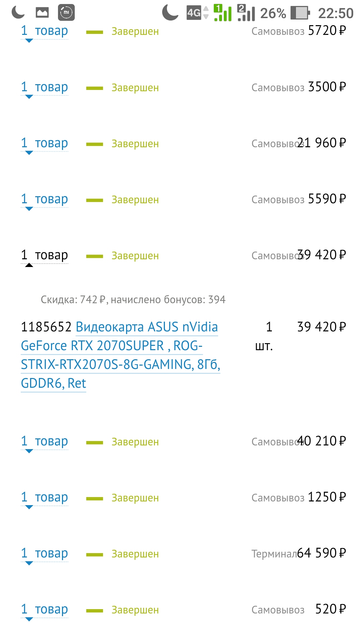Collapse the expanded 39 420 ₽ order
The height and width of the screenshot is (644, 362).
(x=44, y=256)
